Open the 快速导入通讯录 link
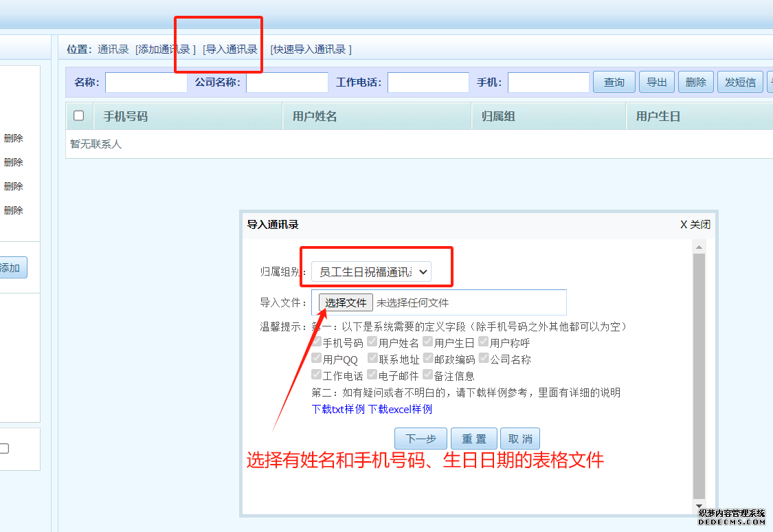 [x=311, y=49]
